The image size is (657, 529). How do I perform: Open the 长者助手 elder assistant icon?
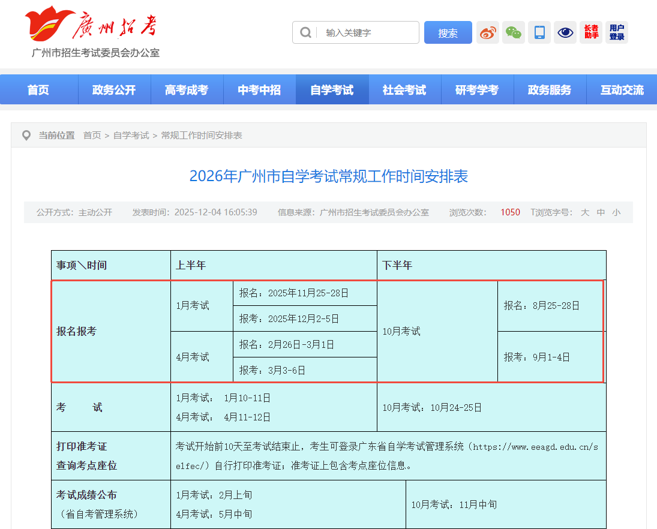591,33
